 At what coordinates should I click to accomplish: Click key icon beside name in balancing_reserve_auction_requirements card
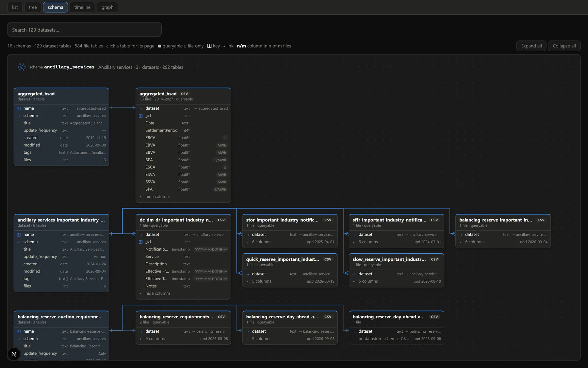point(19,331)
